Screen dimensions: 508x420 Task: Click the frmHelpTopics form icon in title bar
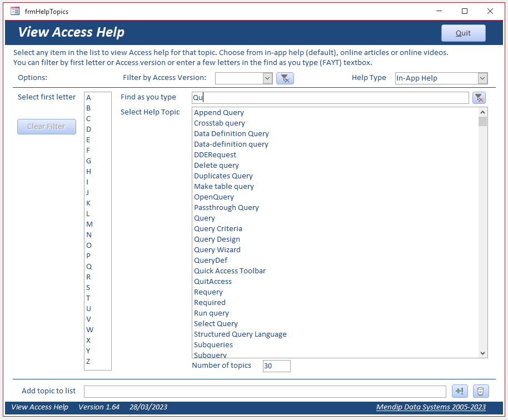(x=15, y=11)
